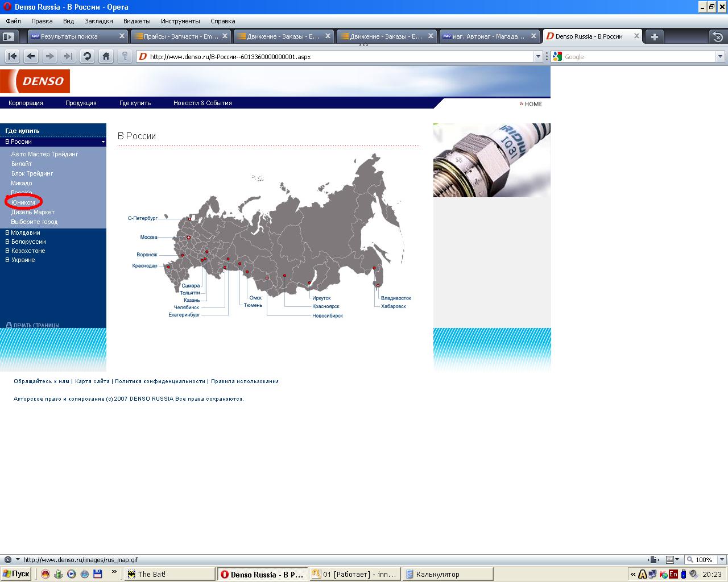
Task: Expand the address bar history dropdown
Action: (x=538, y=56)
